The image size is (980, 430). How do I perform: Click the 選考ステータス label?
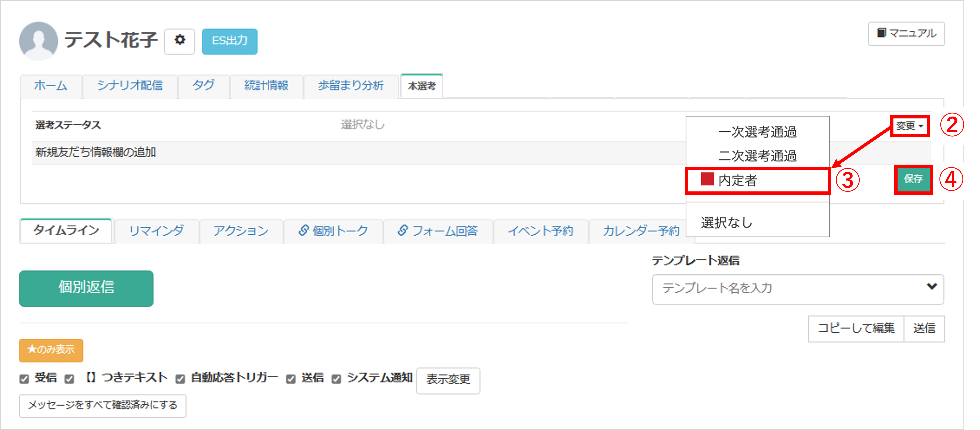[x=68, y=125]
